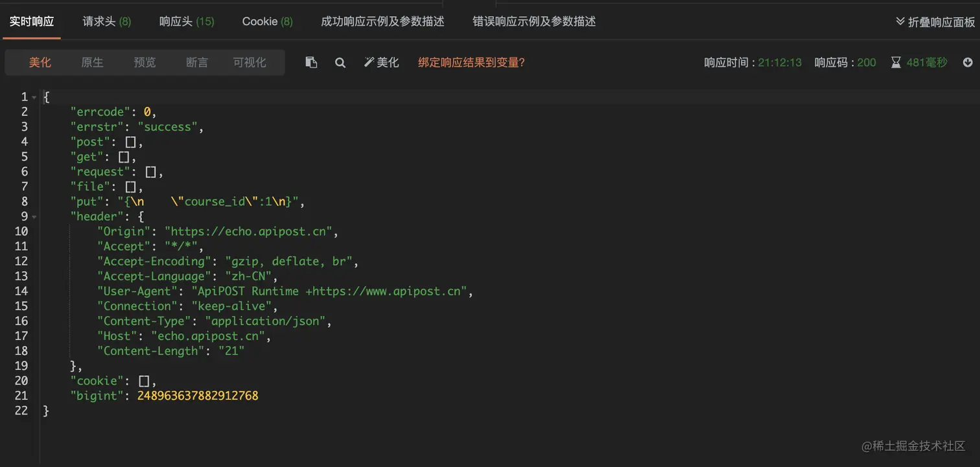The image size is (980, 467).
Task: Click the hourglass icon next to 481毫秒
Action: [896, 63]
